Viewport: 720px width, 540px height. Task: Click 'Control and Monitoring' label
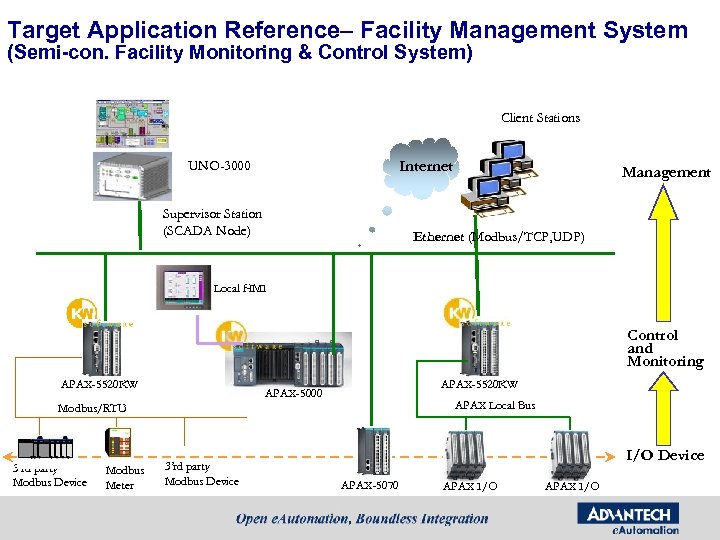(665, 349)
